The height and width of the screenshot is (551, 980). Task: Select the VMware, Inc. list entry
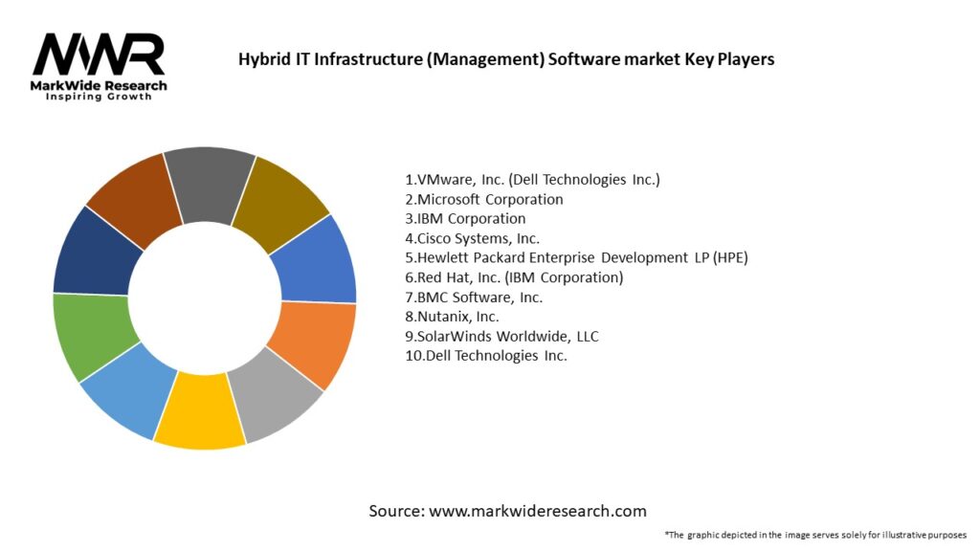[x=532, y=180]
